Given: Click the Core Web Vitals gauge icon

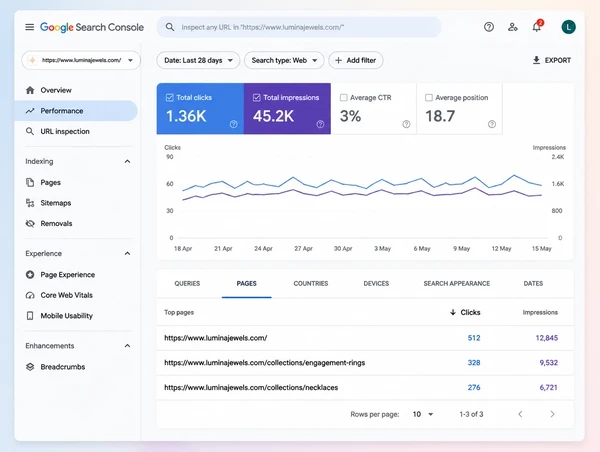Looking at the screenshot, I should point(30,295).
